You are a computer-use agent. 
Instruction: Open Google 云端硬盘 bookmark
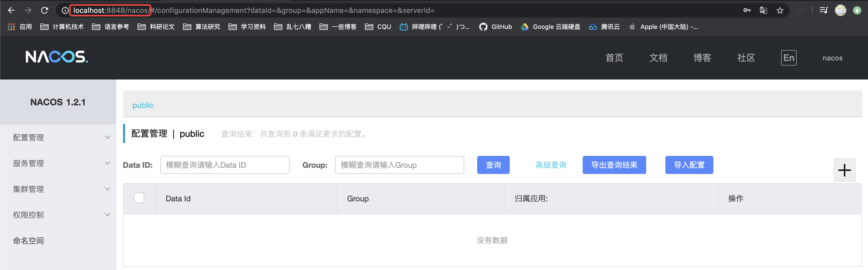point(550,27)
